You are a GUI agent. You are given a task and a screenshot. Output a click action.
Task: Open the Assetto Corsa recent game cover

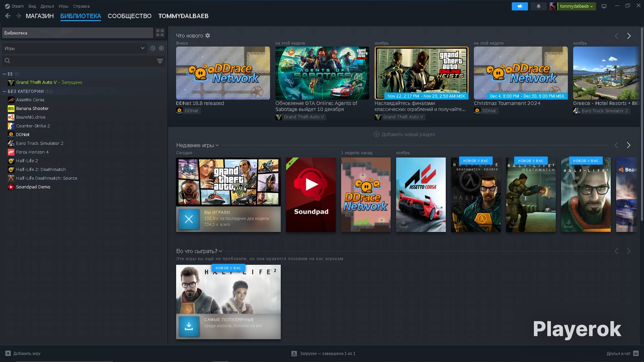421,195
